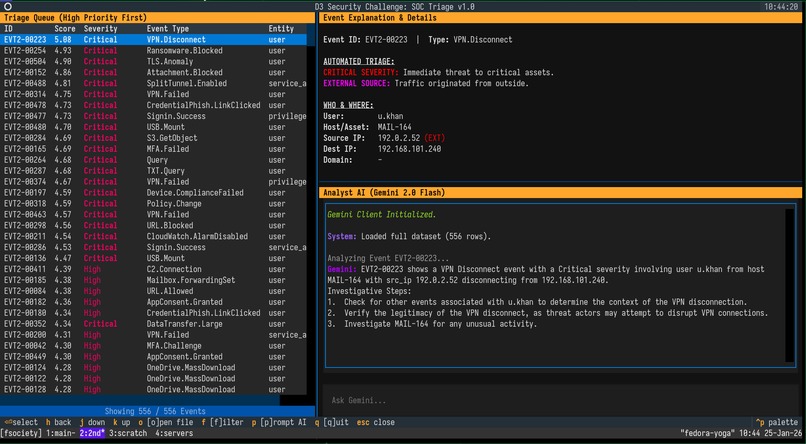Click the select key binding in footer

21,422
